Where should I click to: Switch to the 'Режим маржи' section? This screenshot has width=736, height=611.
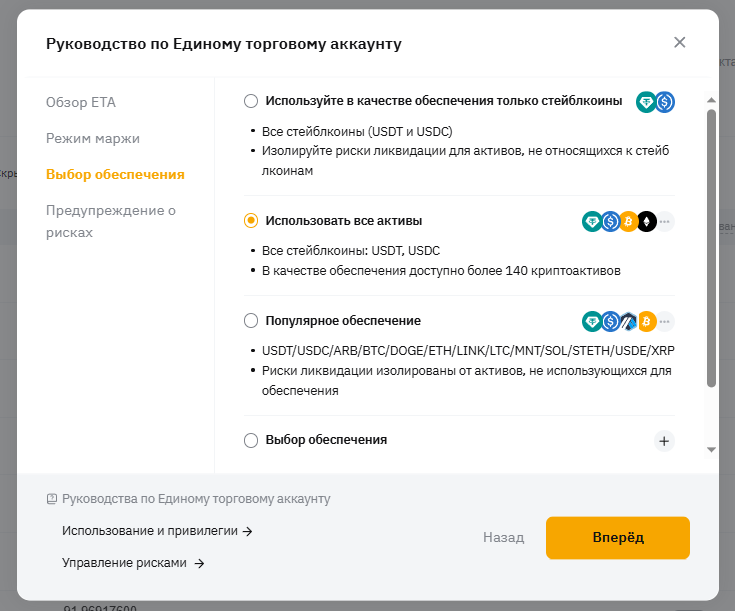coord(93,138)
